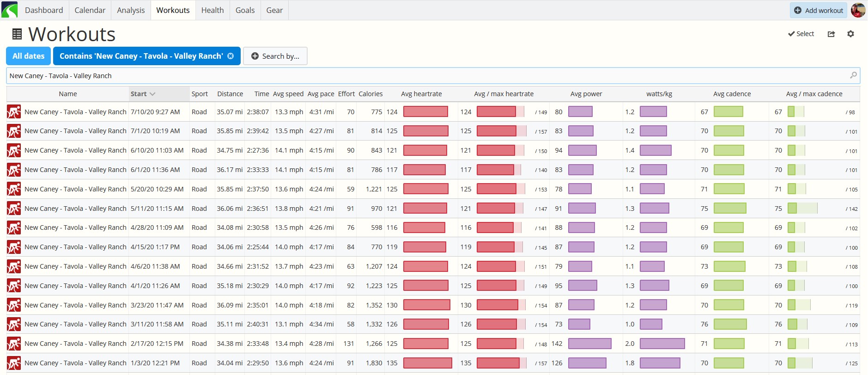Toggle Select mode for workouts
This screenshot has height=375, width=868.
point(801,34)
